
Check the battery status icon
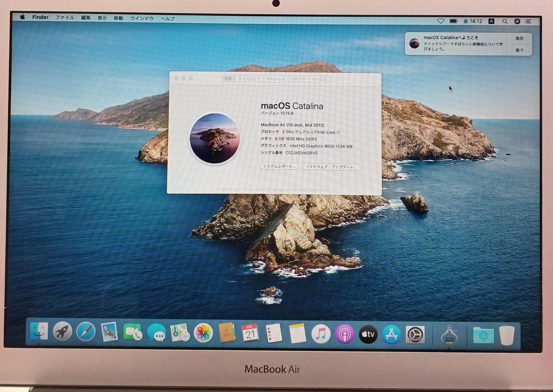click(x=453, y=21)
